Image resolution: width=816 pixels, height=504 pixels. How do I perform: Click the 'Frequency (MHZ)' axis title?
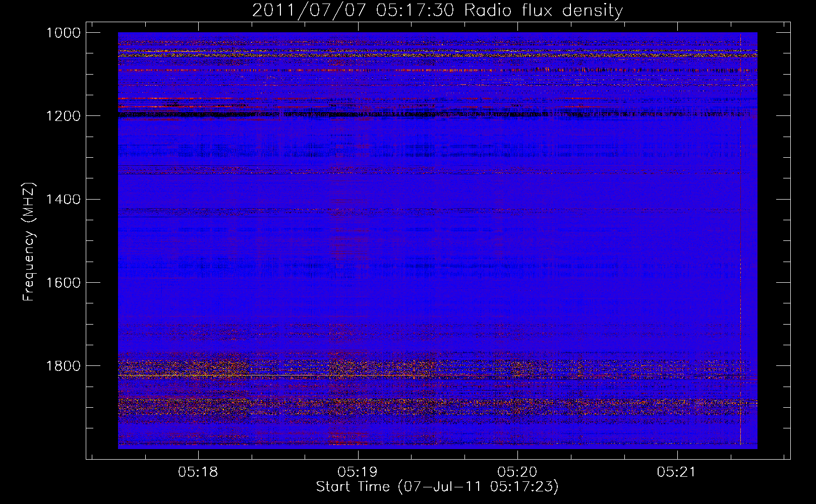pos(29,241)
